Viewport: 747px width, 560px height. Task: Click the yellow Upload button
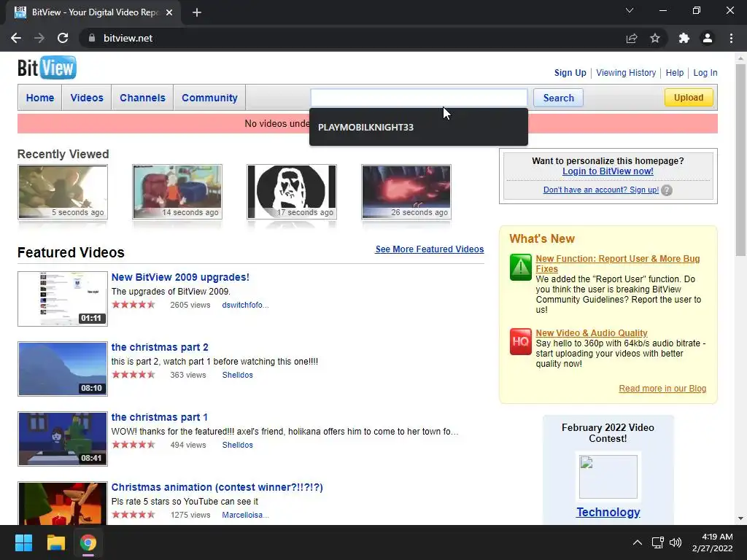689,98
